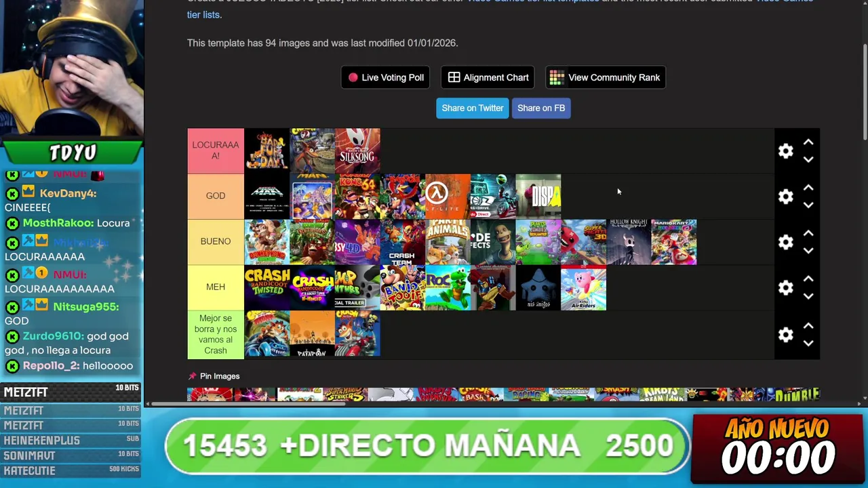Select the Drag x Drive image
868x488 pixels.
click(493, 197)
